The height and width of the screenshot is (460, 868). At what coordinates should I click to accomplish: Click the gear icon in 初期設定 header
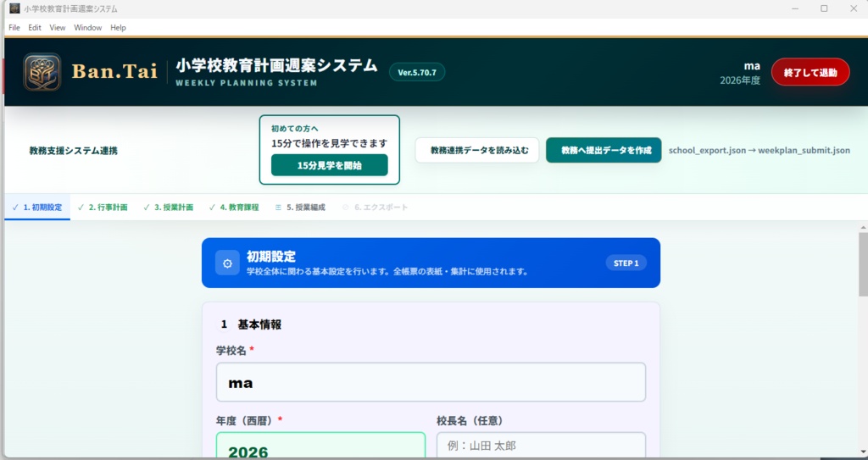[227, 263]
